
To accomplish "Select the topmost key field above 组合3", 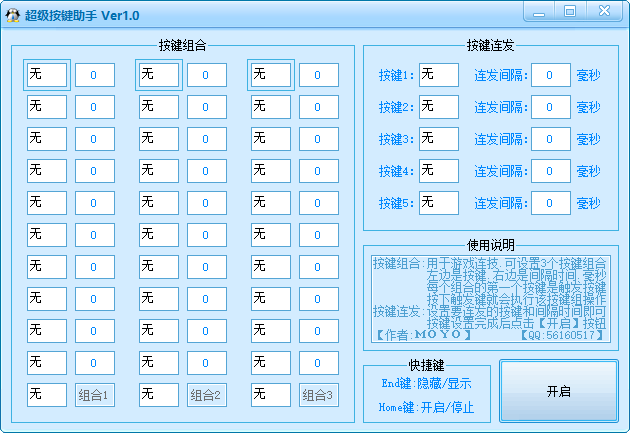I will point(271,75).
